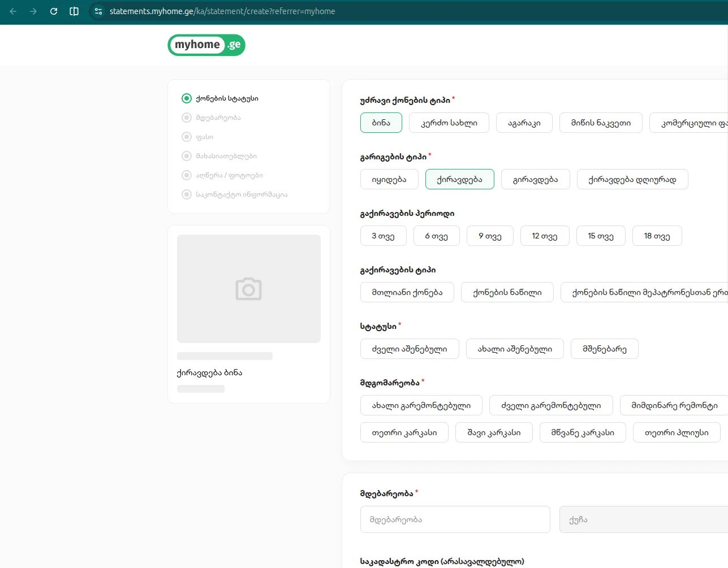The height and width of the screenshot is (568, 728).
Task: Select თეთრი კარკასი condition
Action: point(404,432)
